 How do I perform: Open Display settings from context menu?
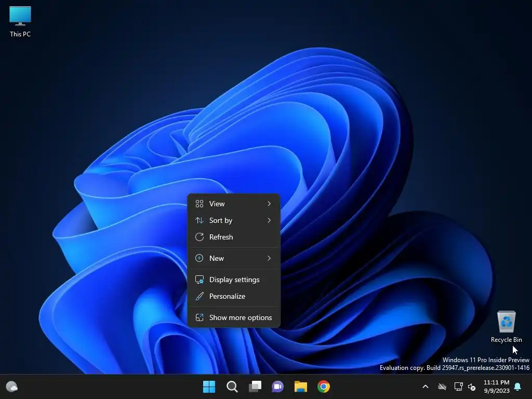click(x=234, y=280)
